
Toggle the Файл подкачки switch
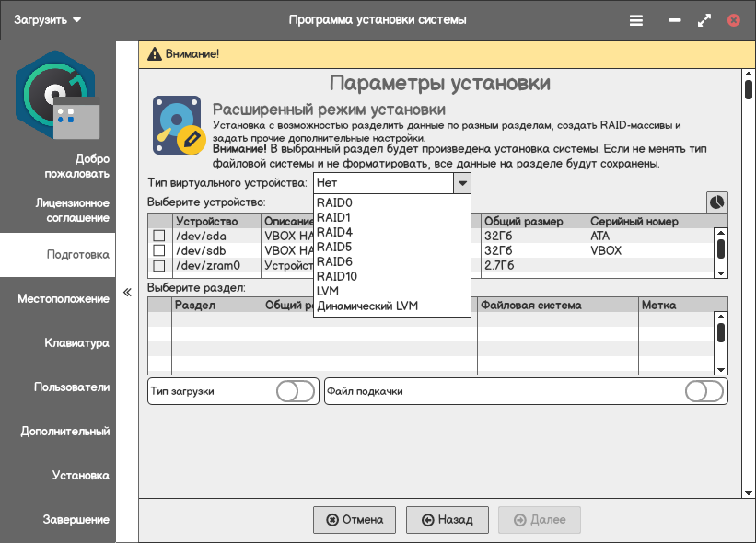(704, 391)
